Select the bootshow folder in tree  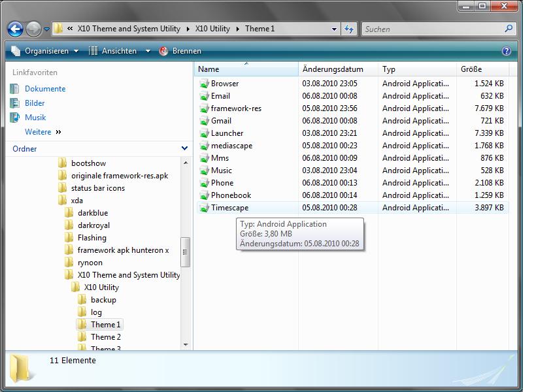click(x=88, y=163)
